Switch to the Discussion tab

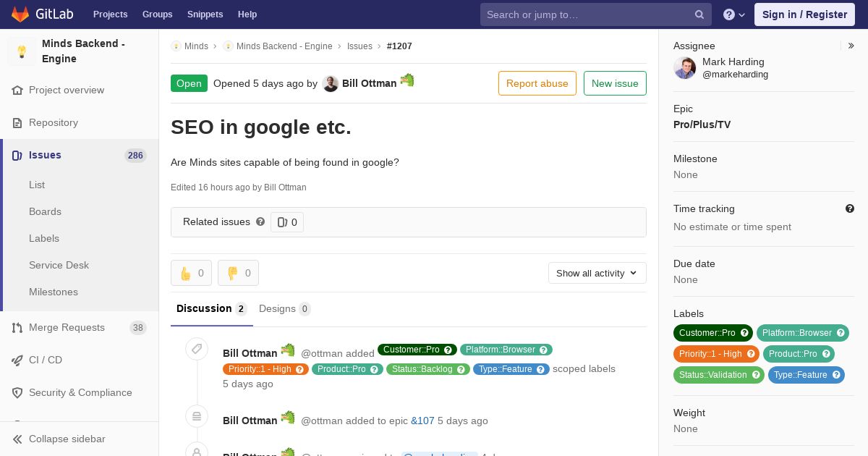point(212,309)
